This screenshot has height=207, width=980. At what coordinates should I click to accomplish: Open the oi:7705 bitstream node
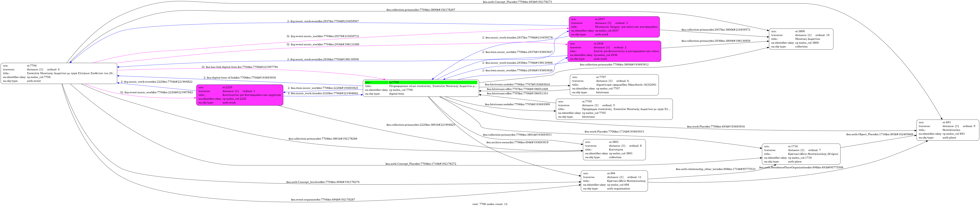(614, 109)
